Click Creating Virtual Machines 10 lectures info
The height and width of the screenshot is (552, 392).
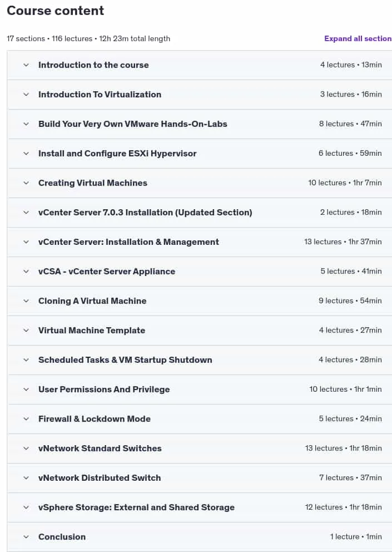(x=345, y=183)
